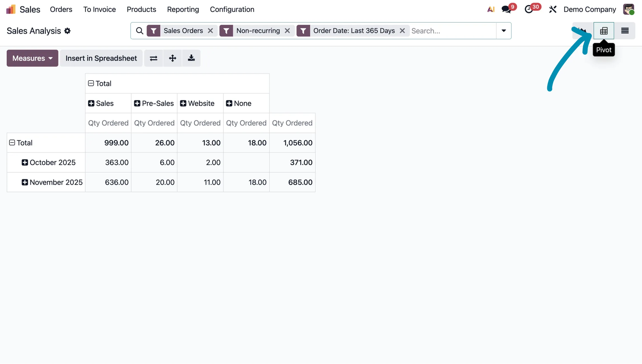Toggle the search options dropdown arrow
Screen dimensions: 642x364
tap(504, 31)
